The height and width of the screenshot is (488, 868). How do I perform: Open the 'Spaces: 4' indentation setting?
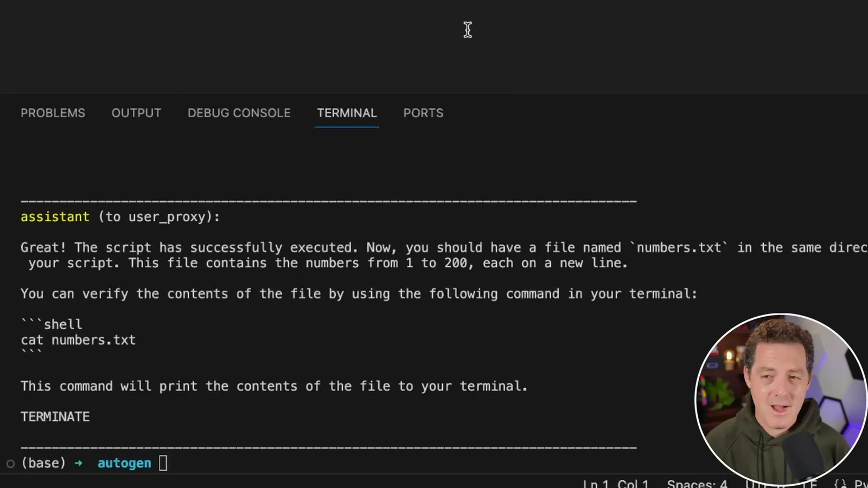click(x=697, y=483)
